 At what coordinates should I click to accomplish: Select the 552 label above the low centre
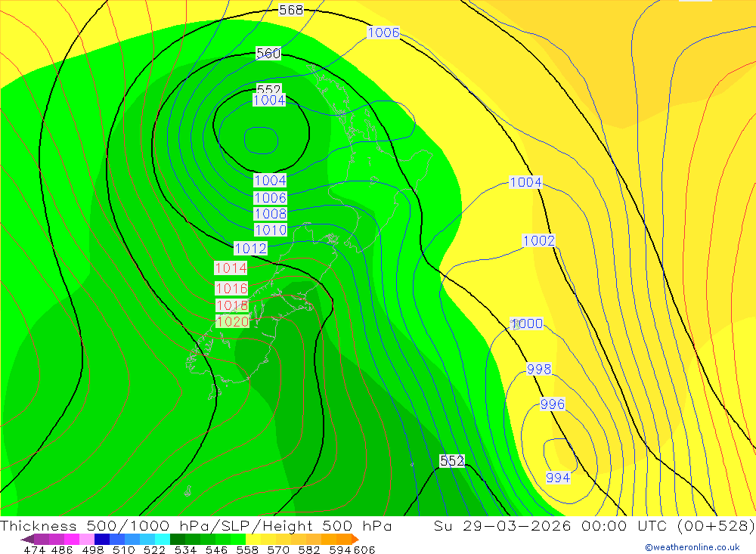click(x=268, y=88)
